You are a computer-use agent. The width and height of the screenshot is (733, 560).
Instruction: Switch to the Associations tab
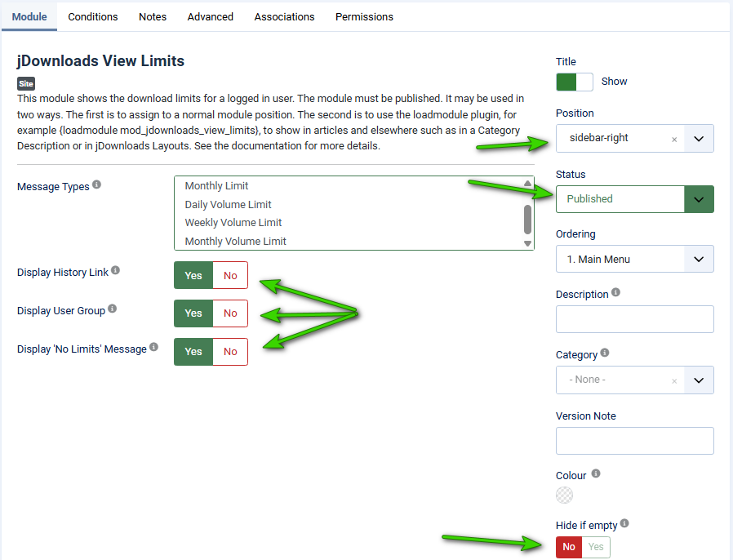click(x=284, y=17)
